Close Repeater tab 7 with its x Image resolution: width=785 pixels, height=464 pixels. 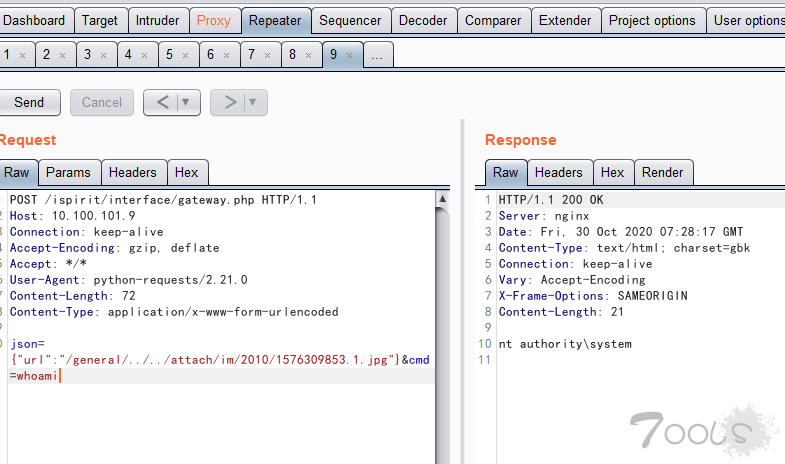268,56
